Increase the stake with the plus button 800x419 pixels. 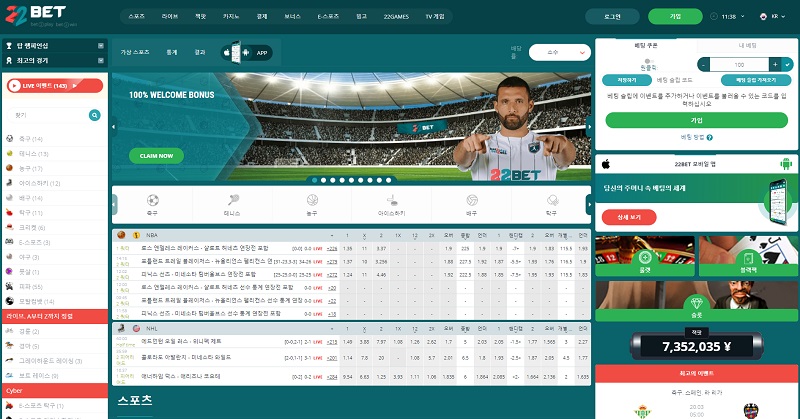click(775, 64)
